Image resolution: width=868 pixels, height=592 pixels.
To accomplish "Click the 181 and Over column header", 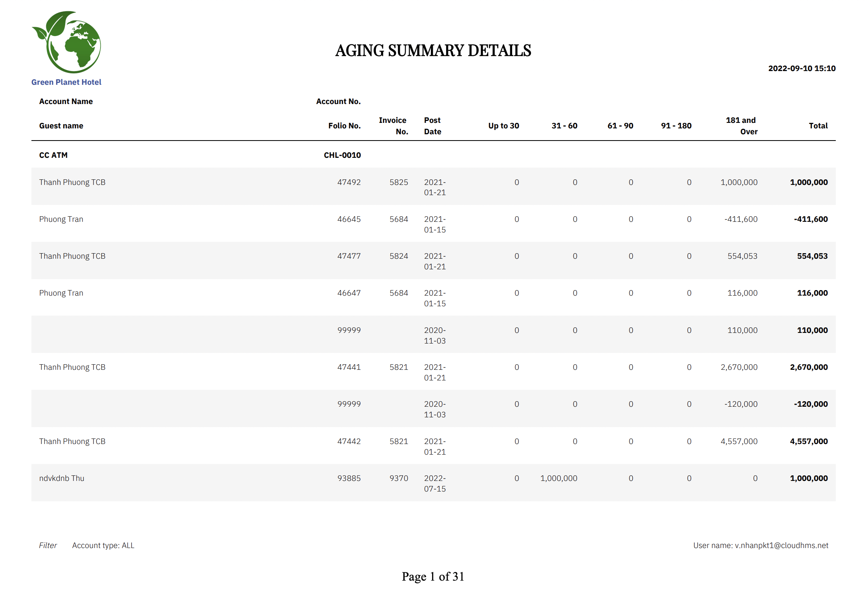I will (741, 126).
